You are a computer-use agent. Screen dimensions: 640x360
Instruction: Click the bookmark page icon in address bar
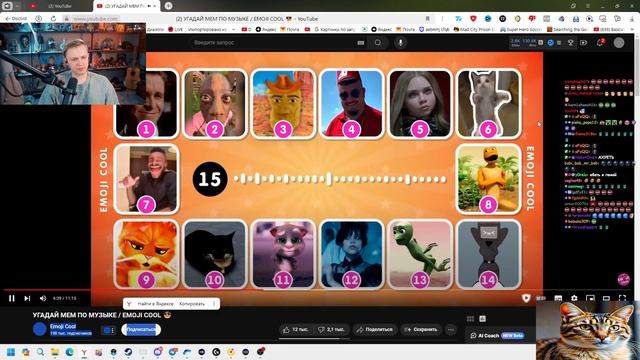coord(427,19)
